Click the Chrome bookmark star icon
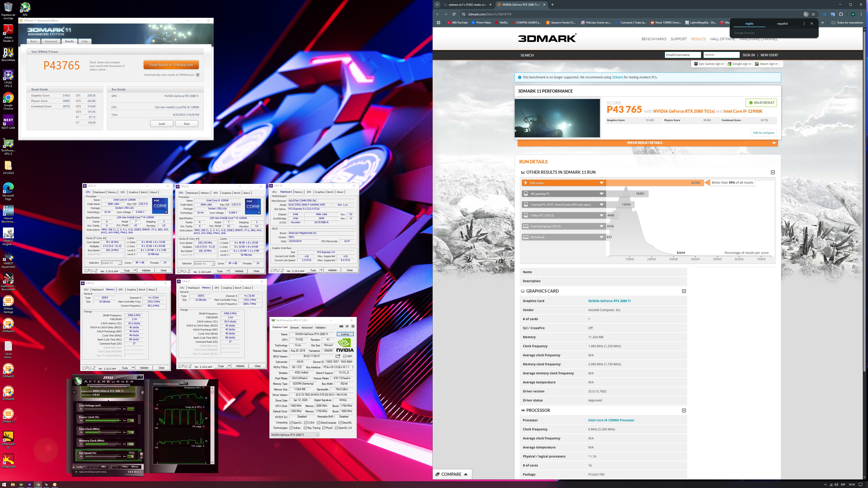868x488 pixels. point(813,14)
